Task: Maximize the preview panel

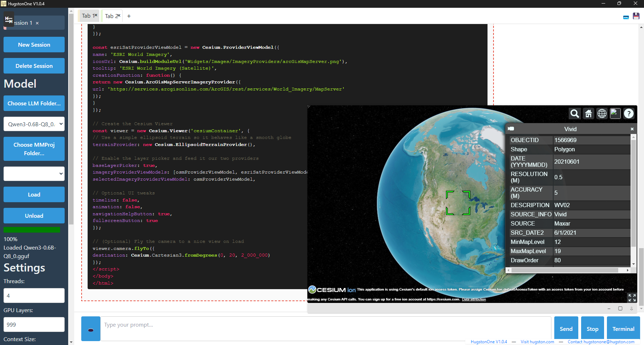Action: click(x=620, y=309)
